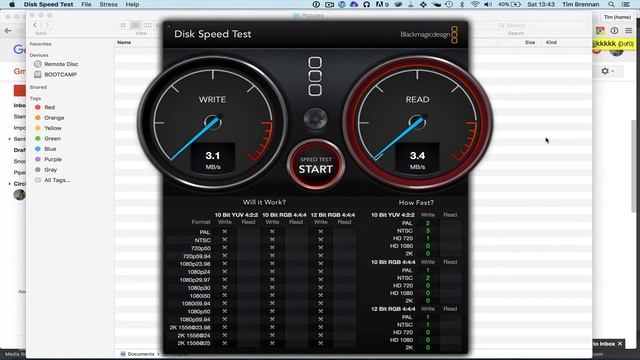Image resolution: width=640 pixels, height=360 pixels.
Task: Click the Blackmagicdesign logo
Action: pos(429,34)
